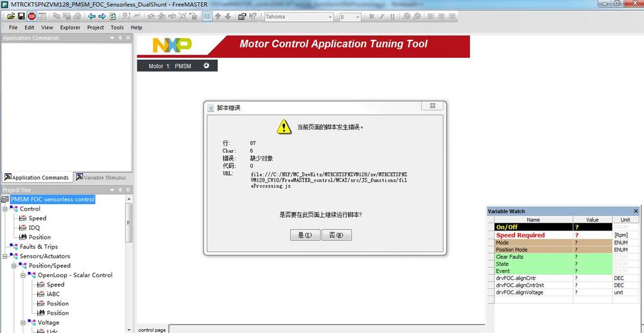Switch to Variable Stimulus tab

(101, 177)
